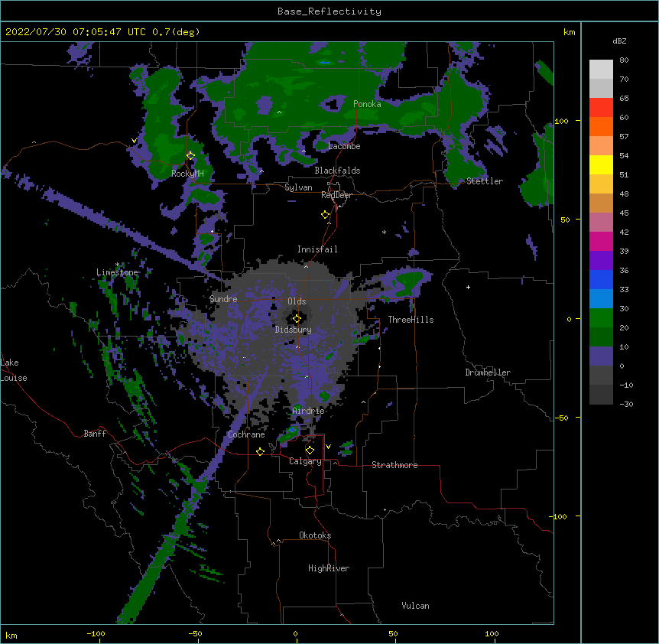Click the radar site diamond between Olds and Didsbury
Viewport: 659px width, 644px height.
[x=297, y=319]
